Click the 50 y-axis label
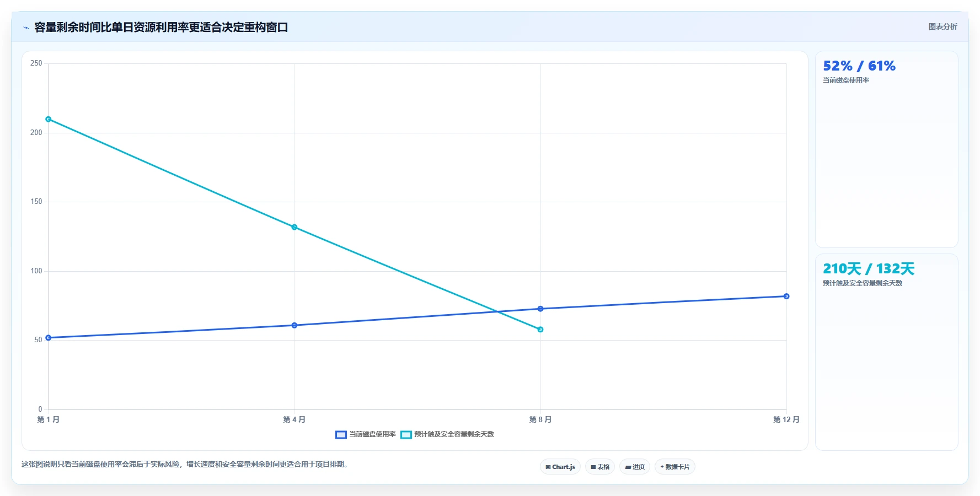Viewport: 980px width, 496px height. coord(38,340)
